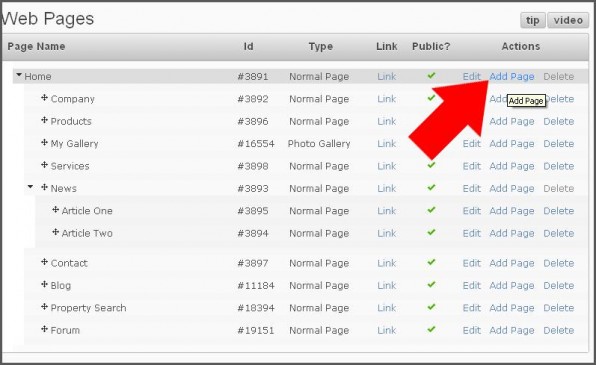Click the Photo Gallery type cell
The width and height of the screenshot is (596, 365).
pos(319,144)
